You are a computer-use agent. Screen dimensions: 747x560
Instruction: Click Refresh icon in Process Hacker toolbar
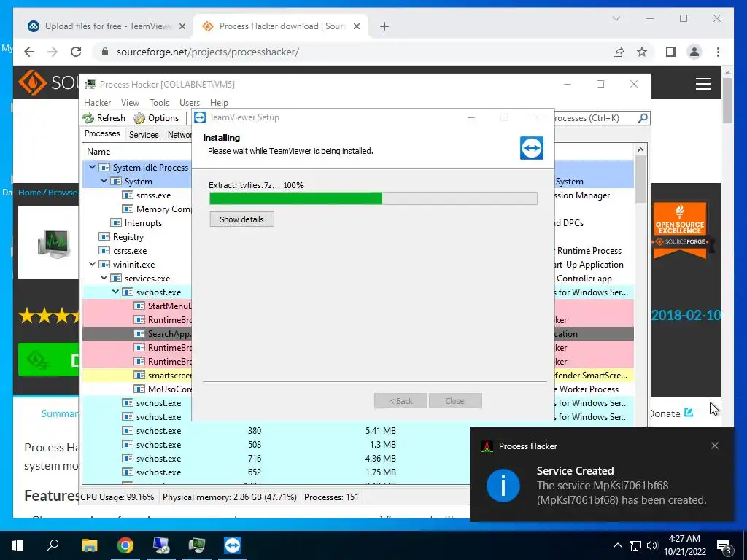tap(88, 118)
